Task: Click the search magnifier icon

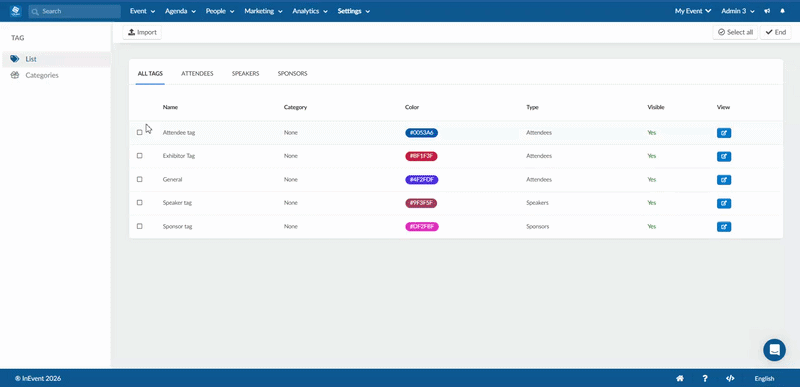Action: 35,11
